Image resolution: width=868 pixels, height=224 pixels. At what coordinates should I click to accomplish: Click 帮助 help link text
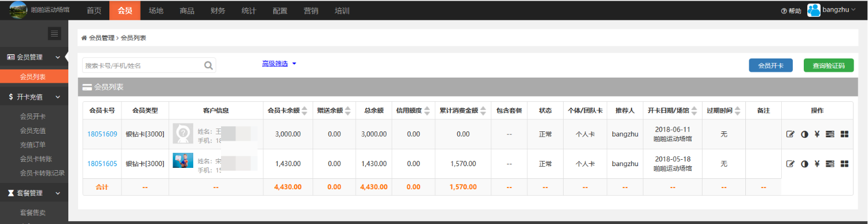pyautogui.click(x=795, y=10)
